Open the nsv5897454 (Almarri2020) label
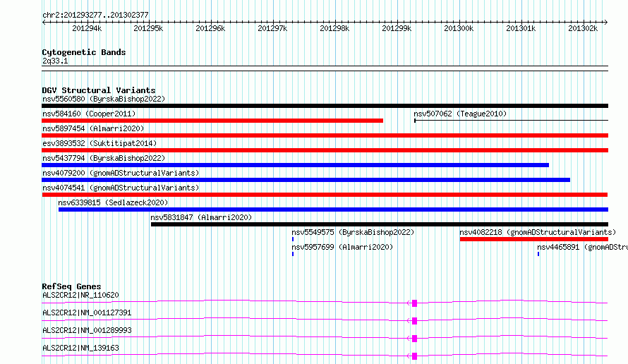The height and width of the screenshot is (364, 628). tap(93, 128)
